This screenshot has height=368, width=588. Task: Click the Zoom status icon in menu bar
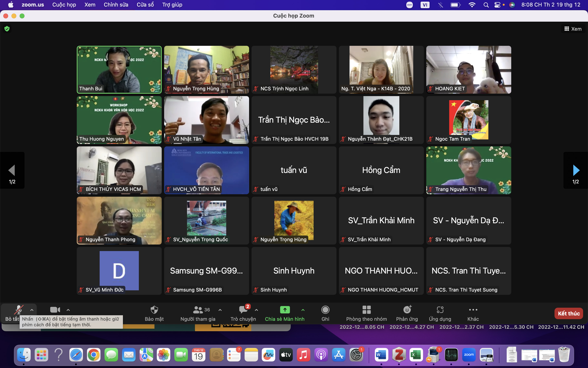tap(409, 5)
